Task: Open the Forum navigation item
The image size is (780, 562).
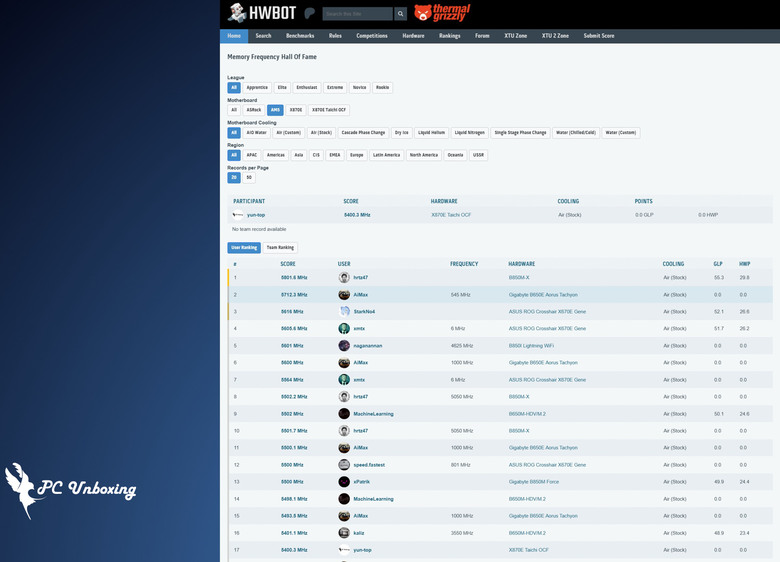Action: 482,36
